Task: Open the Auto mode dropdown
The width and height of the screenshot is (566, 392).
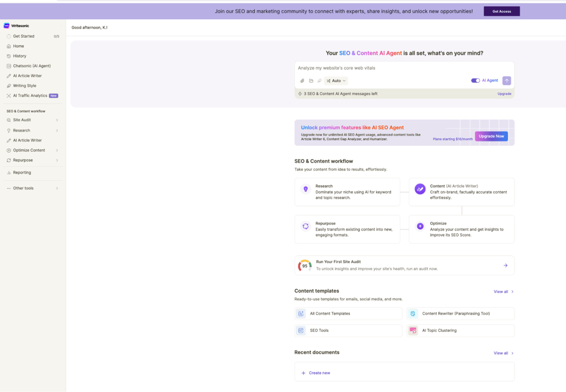Action: point(336,81)
